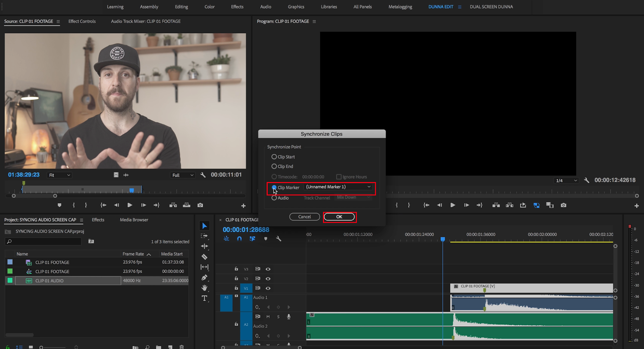The image size is (644, 349).
Task: Open Source playback resolution Full dropdown
Action: pos(183,175)
